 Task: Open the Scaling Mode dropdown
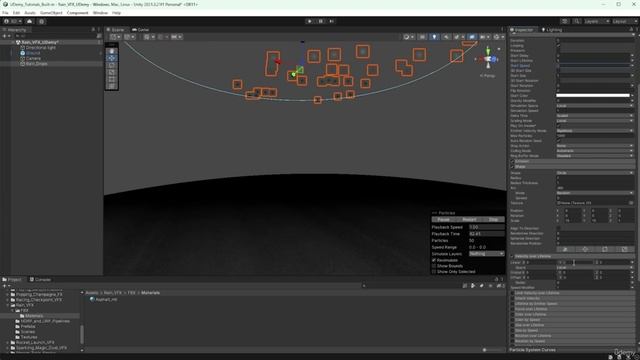pyautogui.click(x=595, y=121)
